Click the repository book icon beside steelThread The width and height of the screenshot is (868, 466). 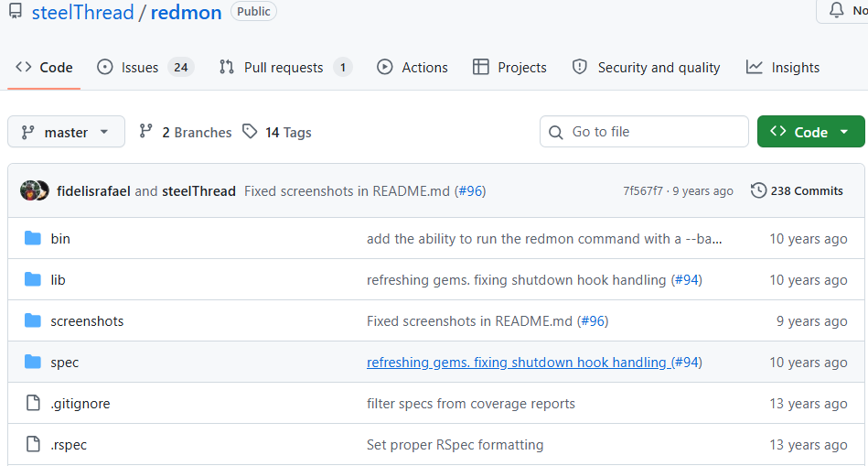[16, 12]
